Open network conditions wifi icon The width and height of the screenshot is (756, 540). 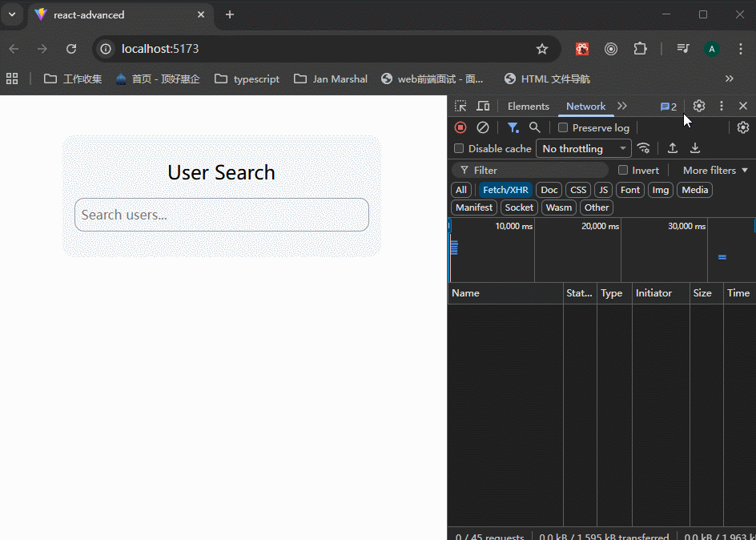643,148
